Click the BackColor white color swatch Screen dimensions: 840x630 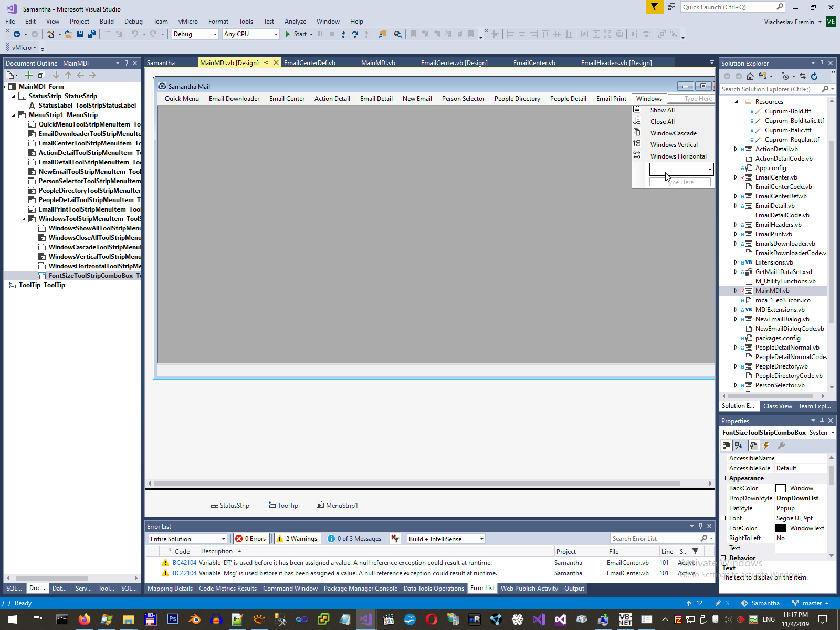(781, 488)
